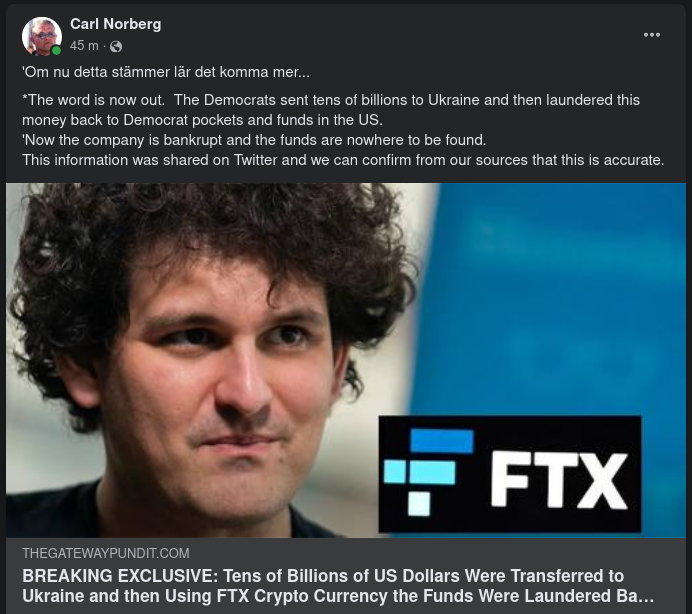Screen dimensions: 692x614
Task: Click the white FTX lettering in image
Action: click(x=559, y=479)
